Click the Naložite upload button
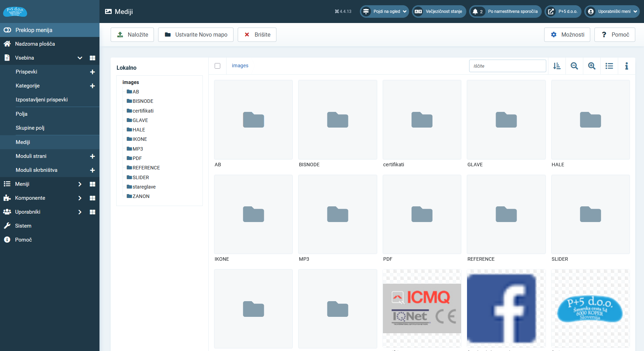The width and height of the screenshot is (644, 351). 132,35
